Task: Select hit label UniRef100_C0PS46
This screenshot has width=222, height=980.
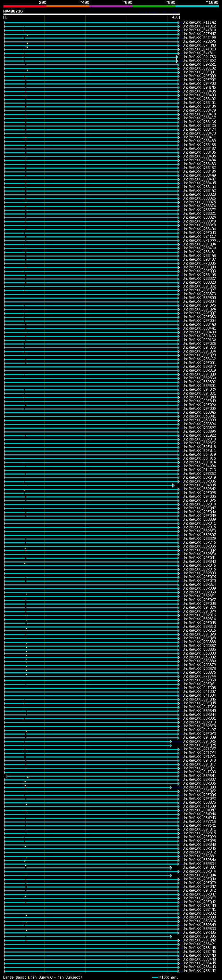Action: 199,543
